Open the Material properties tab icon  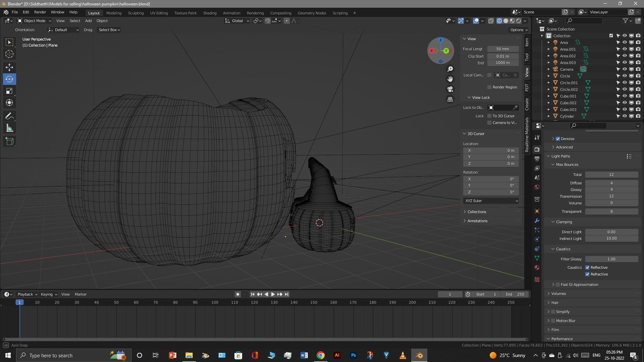537,267
